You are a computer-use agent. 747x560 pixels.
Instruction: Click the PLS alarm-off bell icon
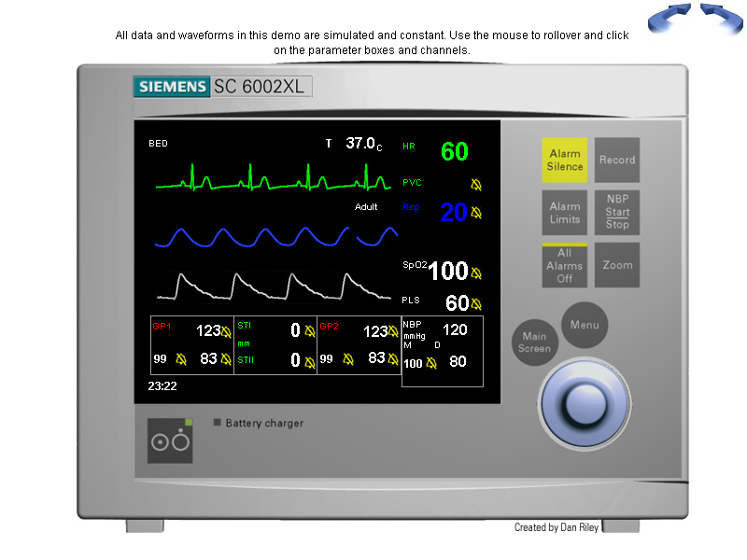476,304
